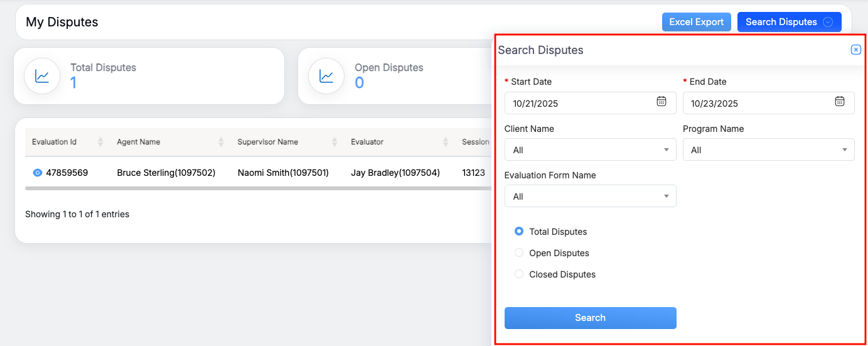This screenshot has width=868, height=346.
Task: Click the Start Date input field
Action: click(577, 104)
